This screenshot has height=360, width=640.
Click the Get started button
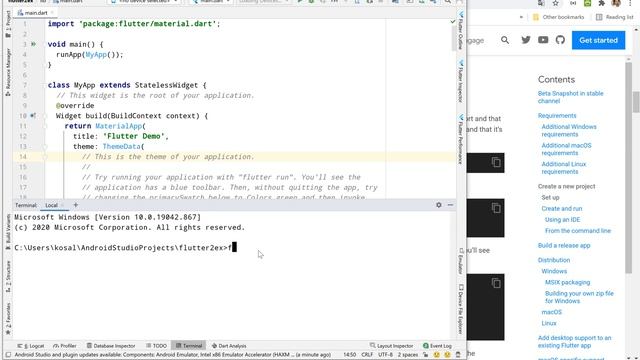pyautogui.click(x=598, y=40)
